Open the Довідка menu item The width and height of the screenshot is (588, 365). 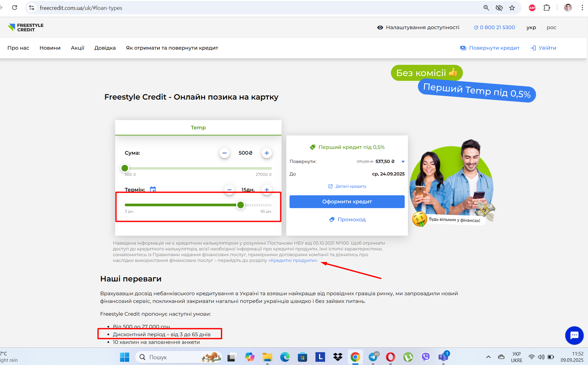[105, 48]
